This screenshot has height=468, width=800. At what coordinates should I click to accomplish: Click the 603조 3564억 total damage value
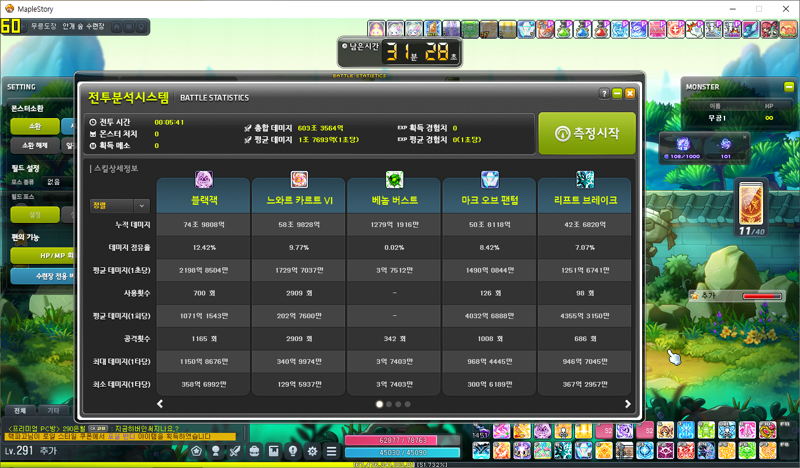(320, 128)
